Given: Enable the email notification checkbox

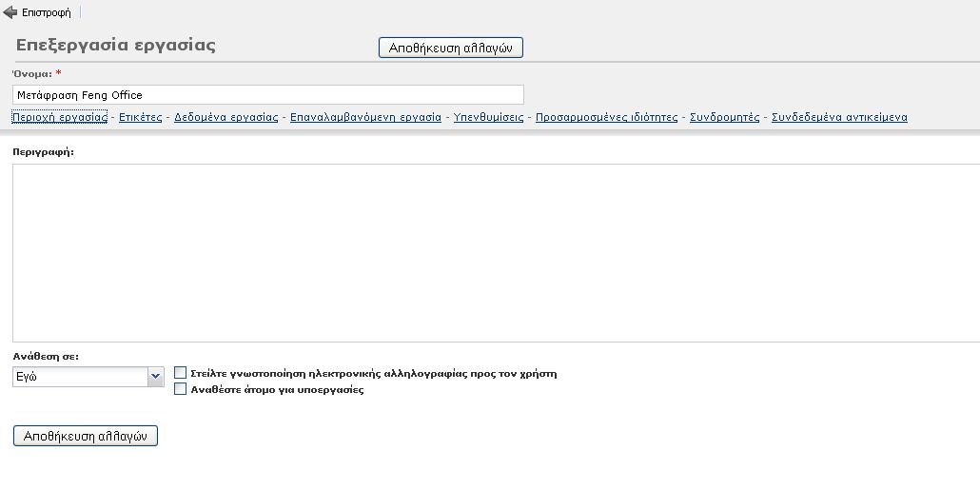Looking at the screenshot, I should click(x=181, y=373).
